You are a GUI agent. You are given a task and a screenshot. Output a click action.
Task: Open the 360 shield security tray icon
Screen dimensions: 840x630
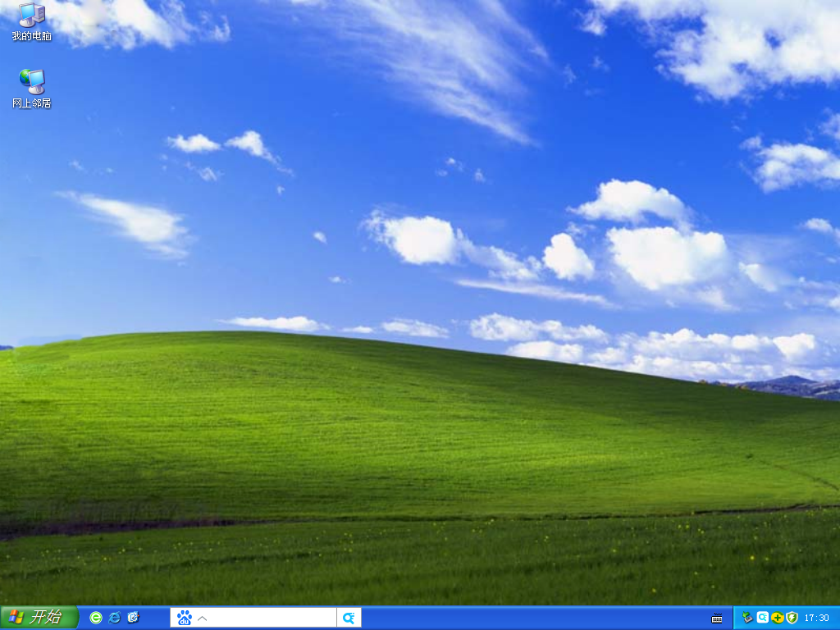pyautogui.click(x=792, y=618)
